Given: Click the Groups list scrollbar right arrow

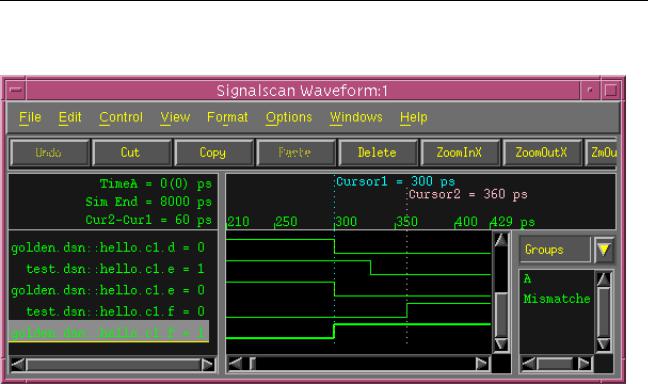Looking at the screenshot, I should tap(584, 364).
